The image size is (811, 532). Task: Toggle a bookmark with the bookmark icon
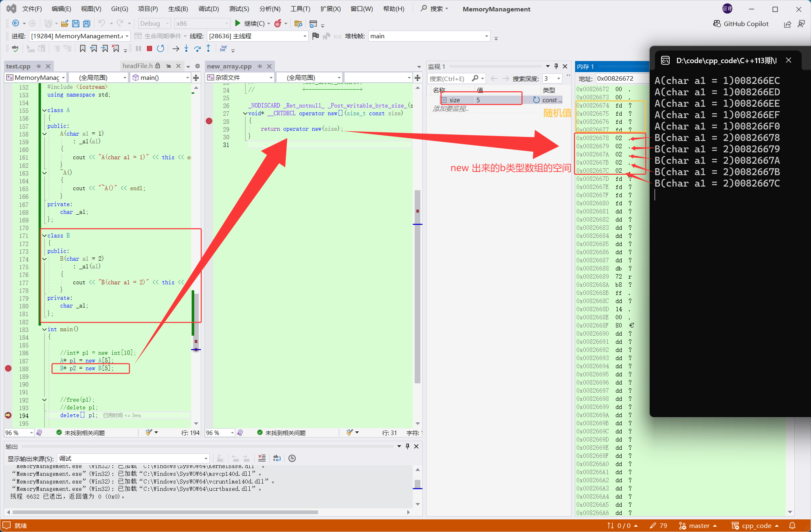[x=83, y=49]
